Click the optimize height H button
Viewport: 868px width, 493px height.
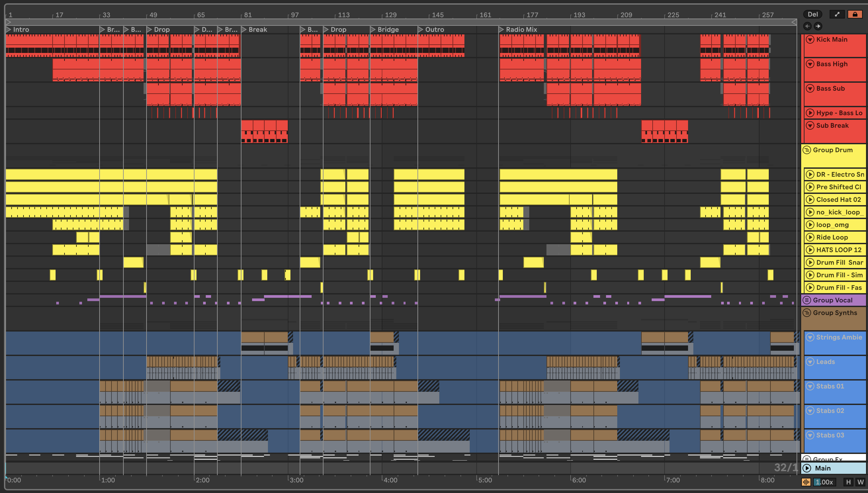pyautogui.click(x=848, y=482)
